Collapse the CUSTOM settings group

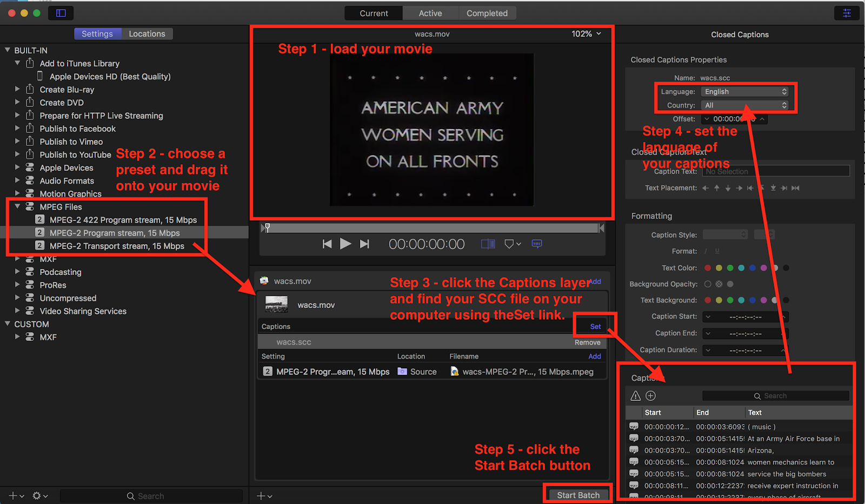(8, 324)
